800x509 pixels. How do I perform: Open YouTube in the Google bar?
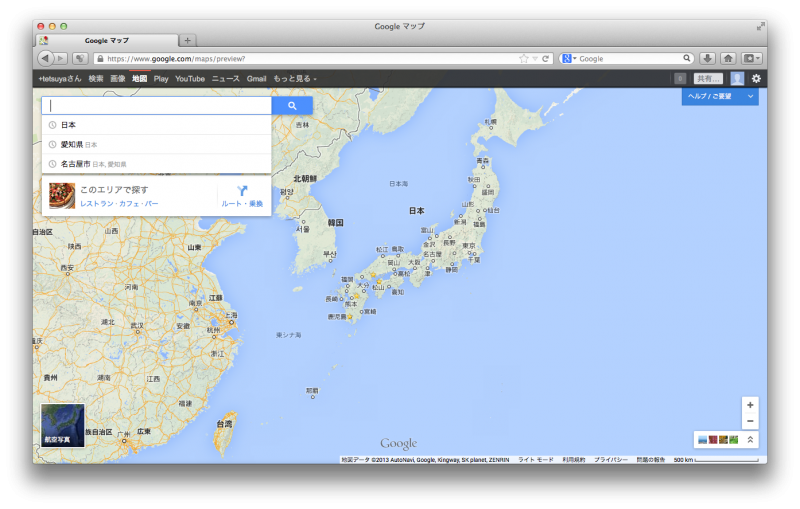pyautogui.click(x=190, y=79)
